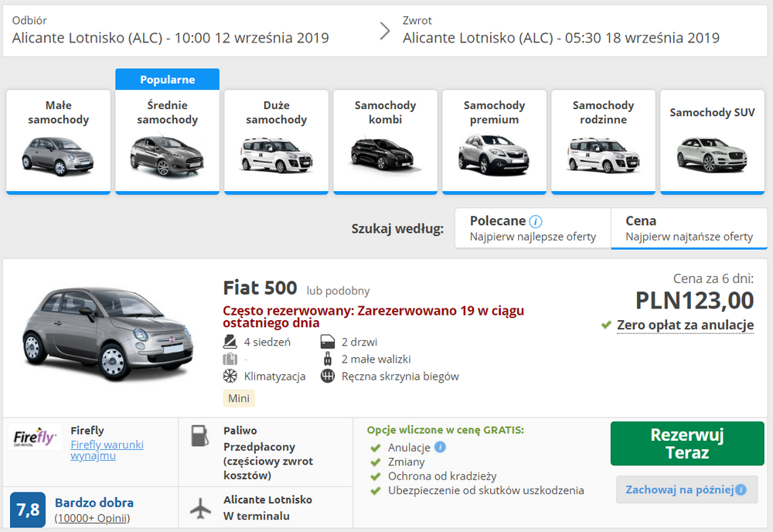Image resolution: width=773 pixels, height=532 pixels.
Task: Click the Popularne label
Action: point(167,80)
